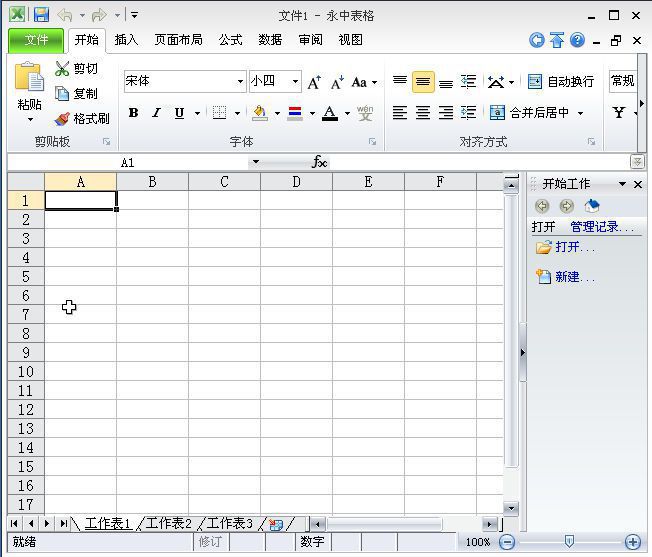Select sheet tab 工作表2

pos(168,523)
